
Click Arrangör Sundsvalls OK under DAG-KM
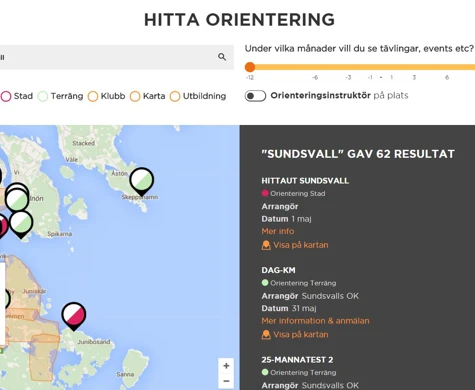[x=310, y=296]
